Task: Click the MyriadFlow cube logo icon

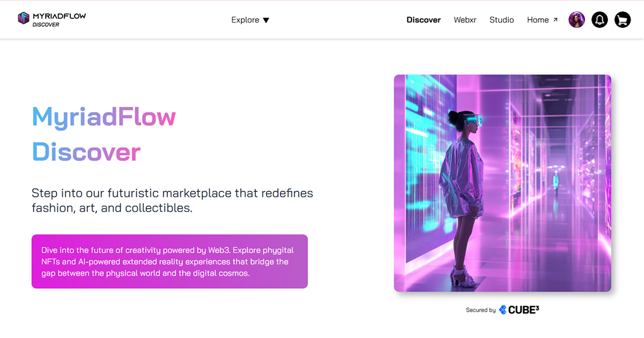Action: 23,18
